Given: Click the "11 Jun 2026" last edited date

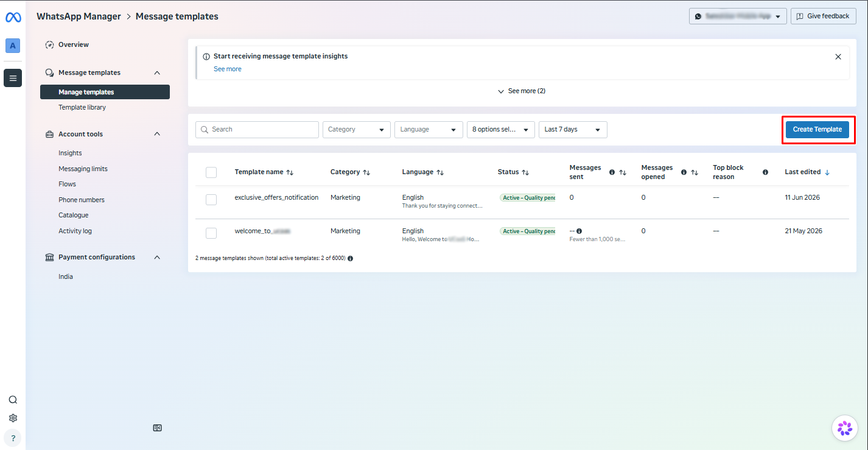Looking at the screenshot, I should 803,197.
